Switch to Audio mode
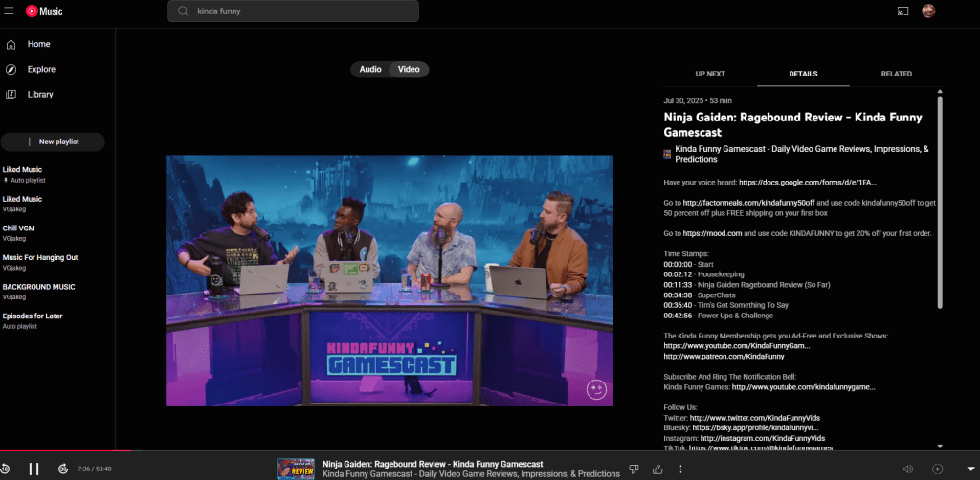980x480 pixels. point(370,69)
